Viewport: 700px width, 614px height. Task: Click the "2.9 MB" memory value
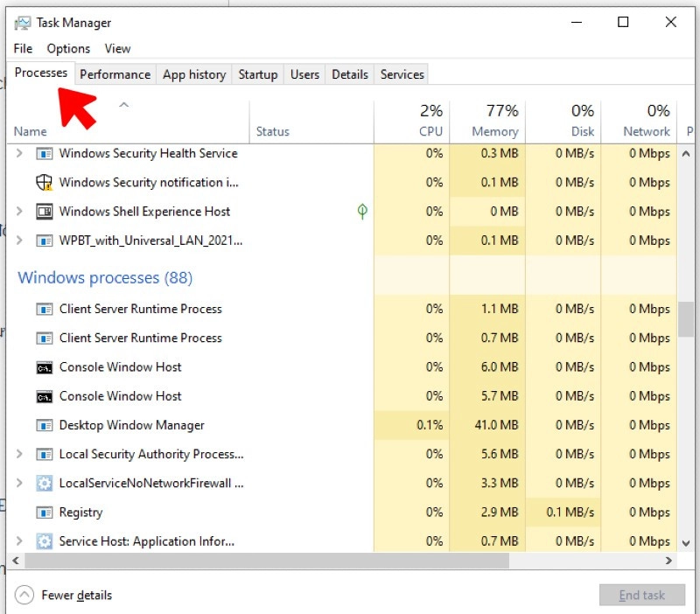coord(500,512)
